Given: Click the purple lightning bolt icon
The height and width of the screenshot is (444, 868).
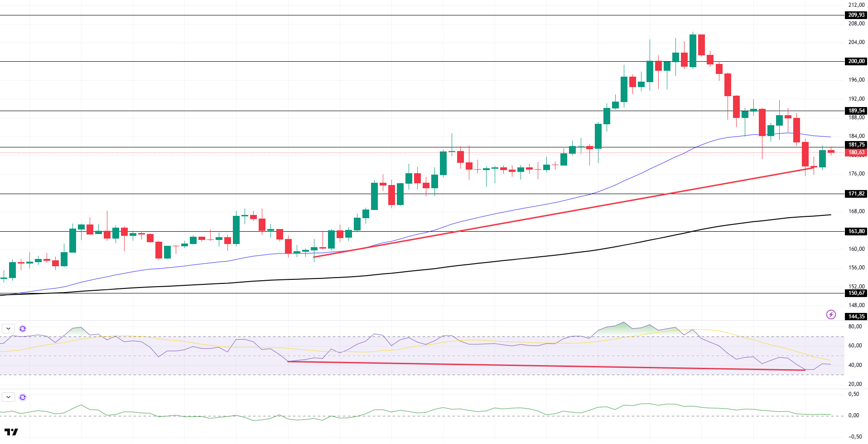Looking at the screenshot, I should 831,314.
